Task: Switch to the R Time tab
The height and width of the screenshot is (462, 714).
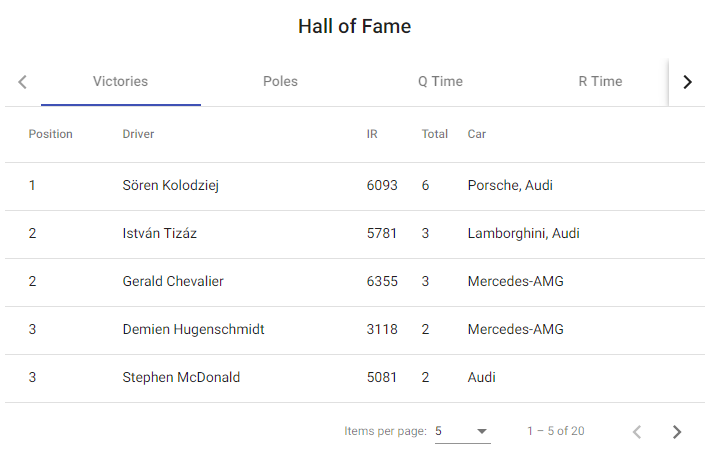Action: [600, 81]
